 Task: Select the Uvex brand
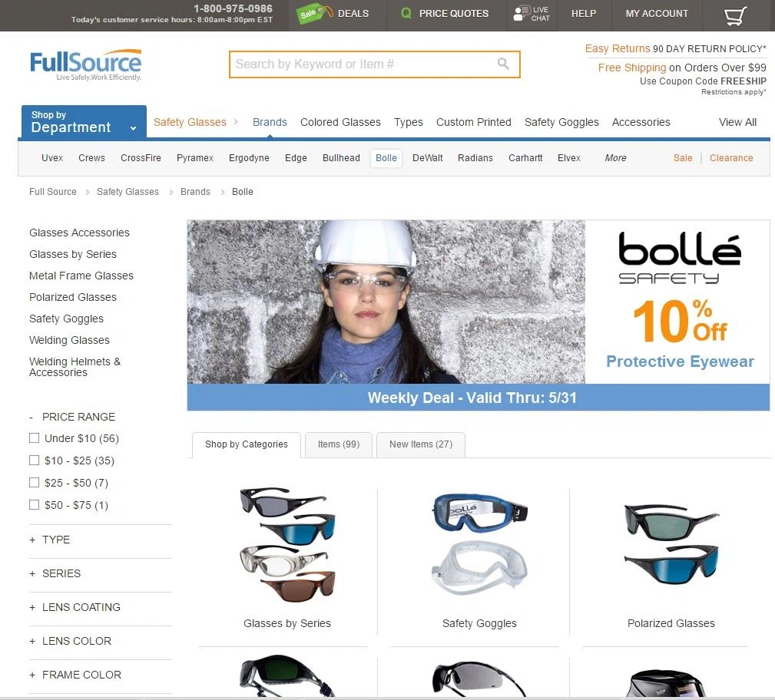[52, 158]
